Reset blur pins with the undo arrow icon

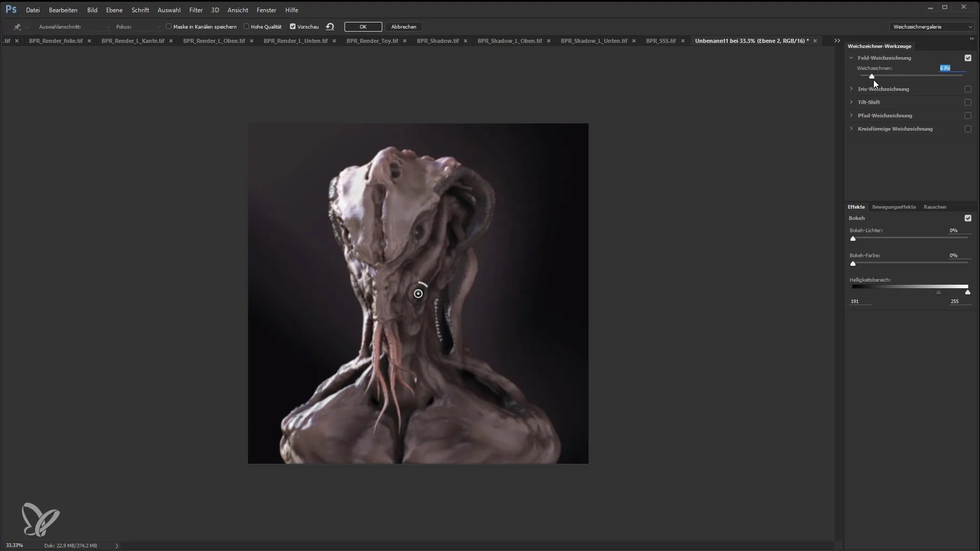point(330,27)
